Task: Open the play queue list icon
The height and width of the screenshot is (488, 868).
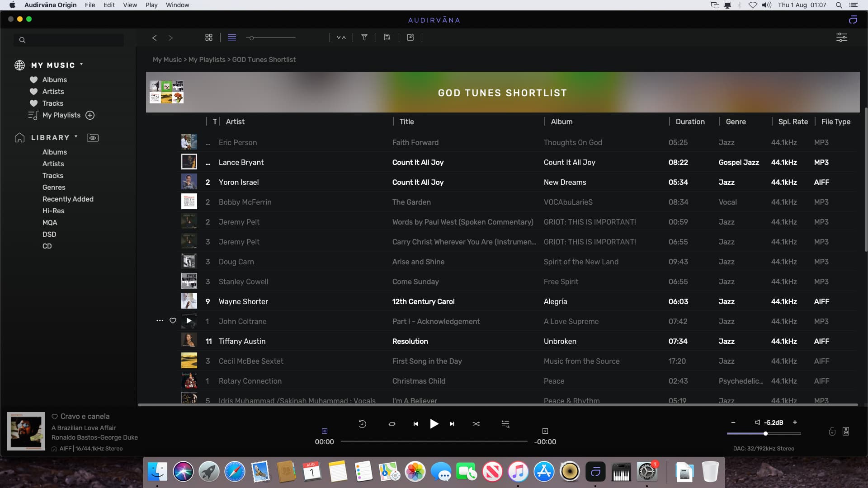Action: 505,424
